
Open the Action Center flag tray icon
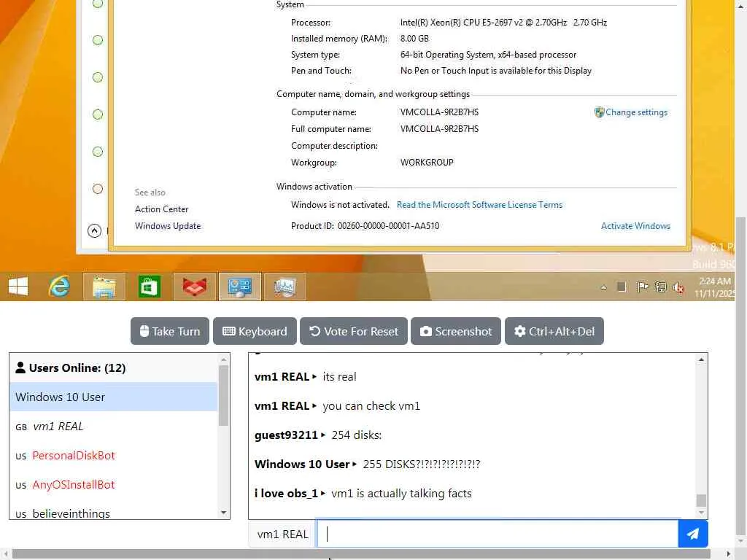click(x=642, y=287)
